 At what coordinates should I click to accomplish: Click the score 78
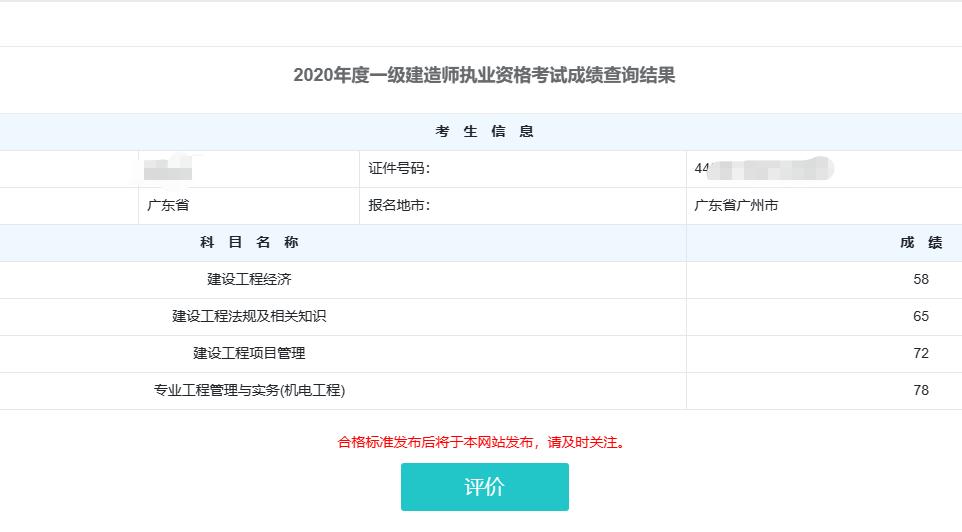click(x=921, y=390)
